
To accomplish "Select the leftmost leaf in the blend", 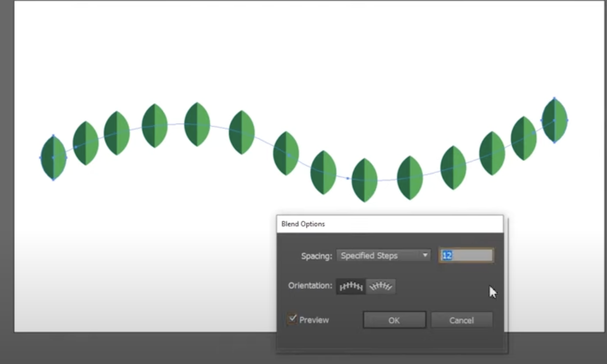I will 53,158.
